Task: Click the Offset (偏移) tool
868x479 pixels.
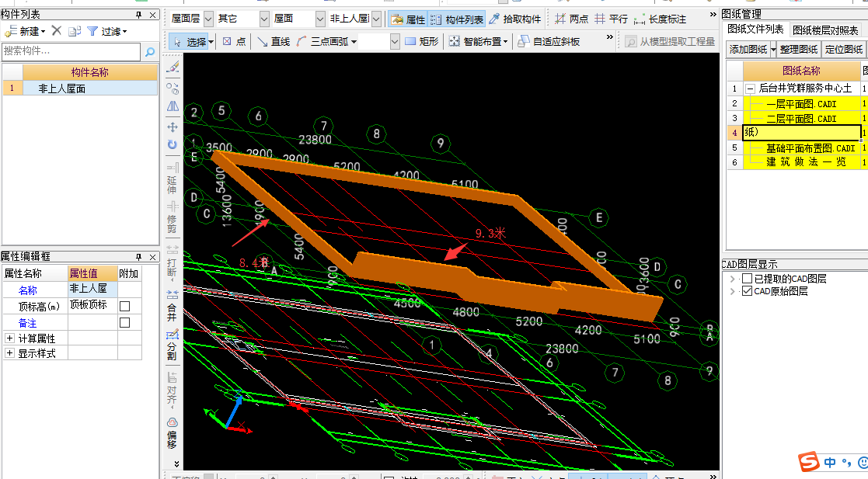Action: [x=173, y=433]
